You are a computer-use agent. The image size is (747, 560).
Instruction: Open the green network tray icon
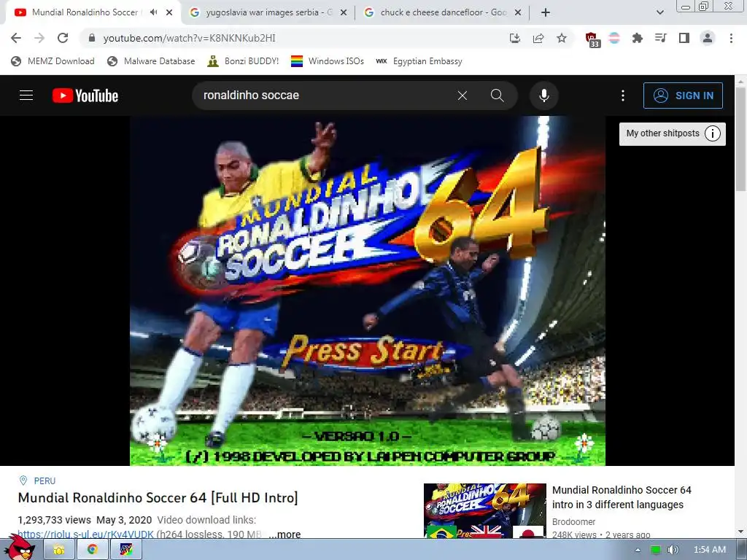pos(656,550)
